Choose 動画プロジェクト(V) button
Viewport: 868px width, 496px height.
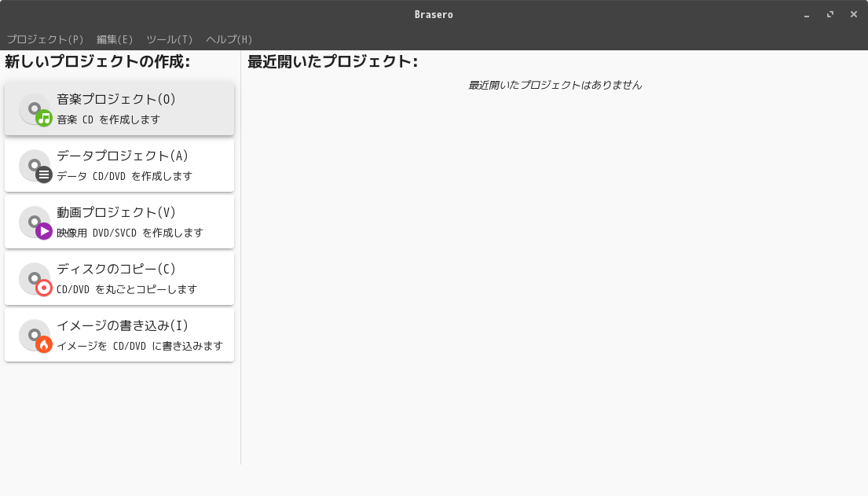pos(119,222)
